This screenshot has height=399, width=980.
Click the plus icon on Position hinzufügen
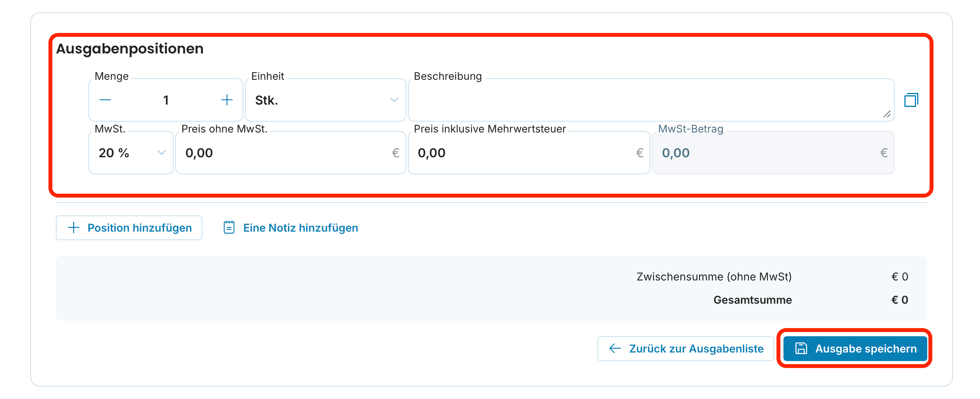tap(74, 227)
